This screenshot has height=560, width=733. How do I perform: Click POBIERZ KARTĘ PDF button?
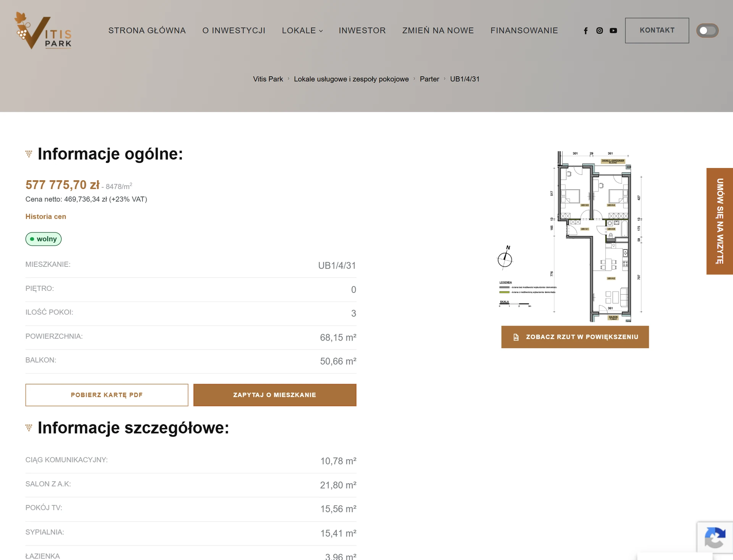(x=107, y=395)
